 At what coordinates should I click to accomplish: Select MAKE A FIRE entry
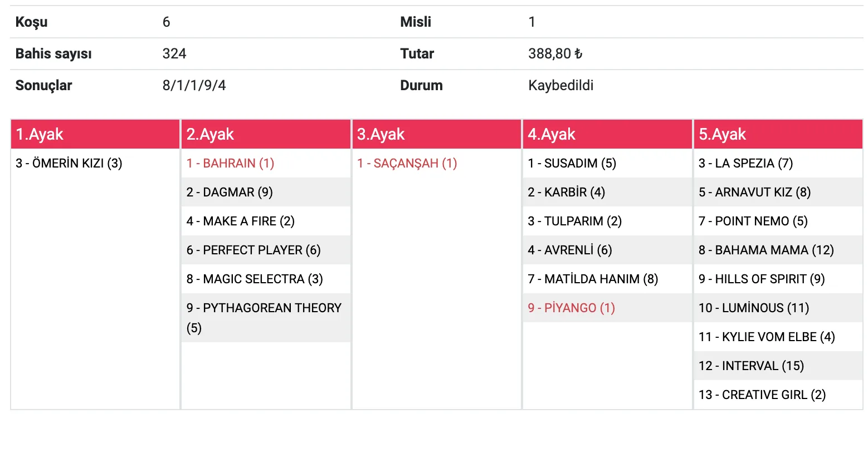(x=240, y=221)
